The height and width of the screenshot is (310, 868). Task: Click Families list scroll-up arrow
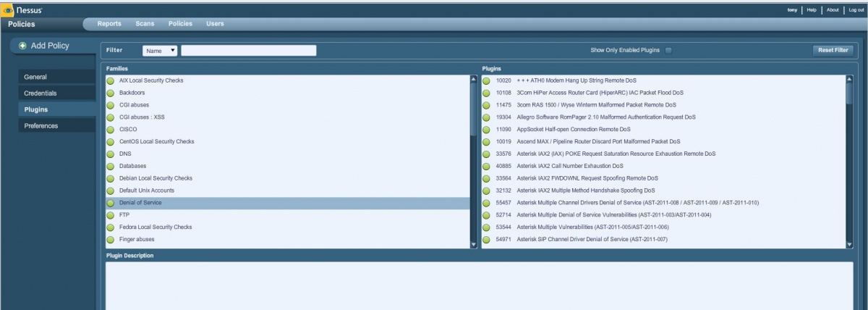point(474,78)
